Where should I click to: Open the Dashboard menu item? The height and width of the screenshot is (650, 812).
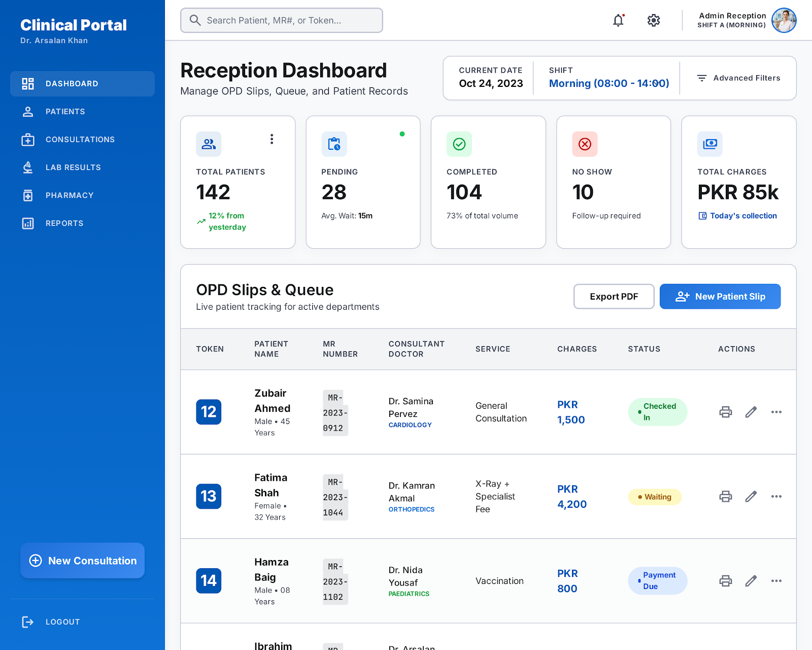coord(82,84)
